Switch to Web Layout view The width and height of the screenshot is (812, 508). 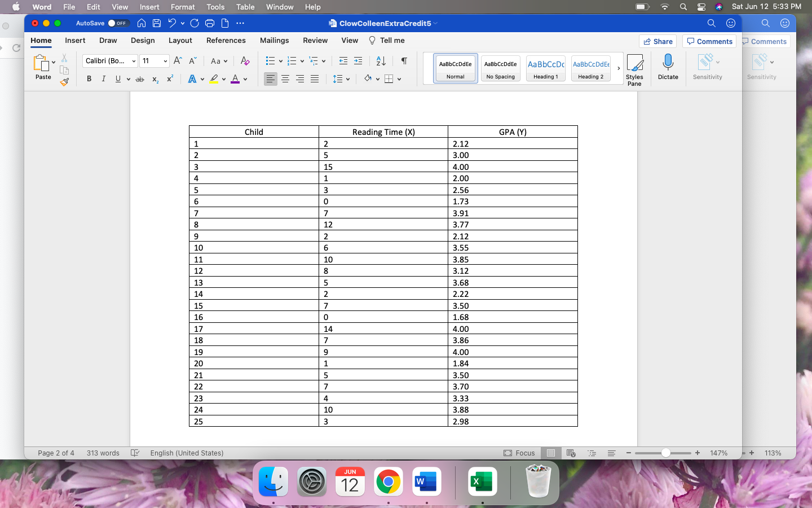click(571, 453)
